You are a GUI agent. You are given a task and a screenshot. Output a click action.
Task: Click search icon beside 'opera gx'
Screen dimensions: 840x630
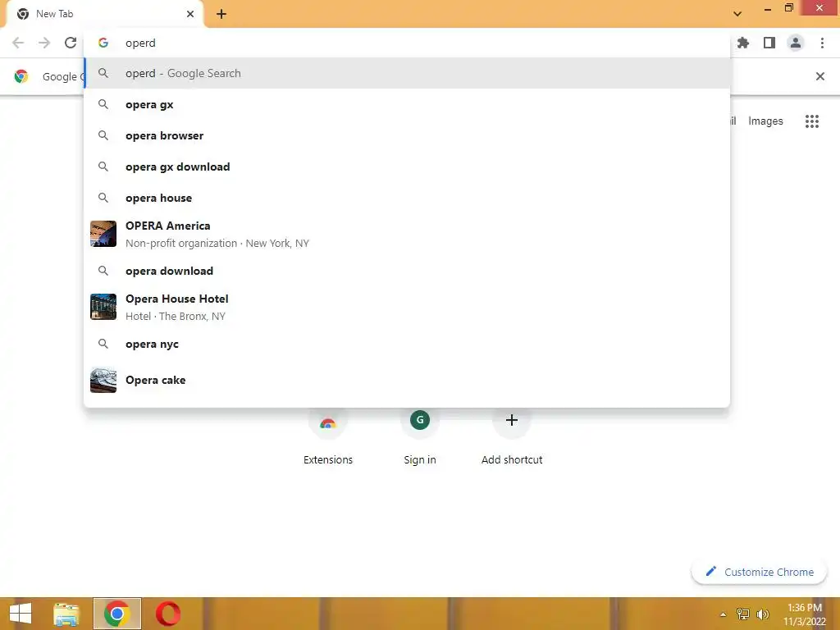click(103, 104)
